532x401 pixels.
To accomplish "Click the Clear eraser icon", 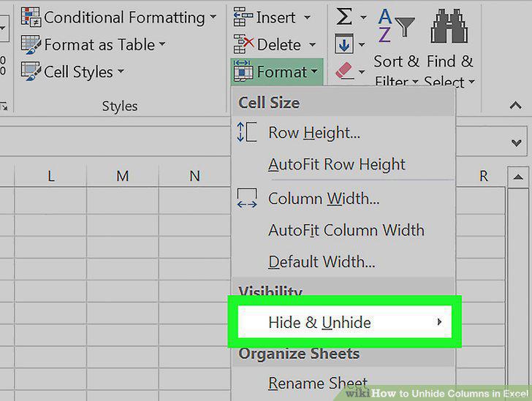I will [x=344, y=72].
